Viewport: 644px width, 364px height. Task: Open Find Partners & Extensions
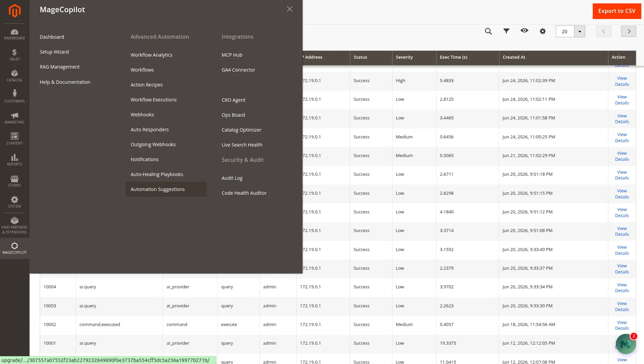point(15,226)
